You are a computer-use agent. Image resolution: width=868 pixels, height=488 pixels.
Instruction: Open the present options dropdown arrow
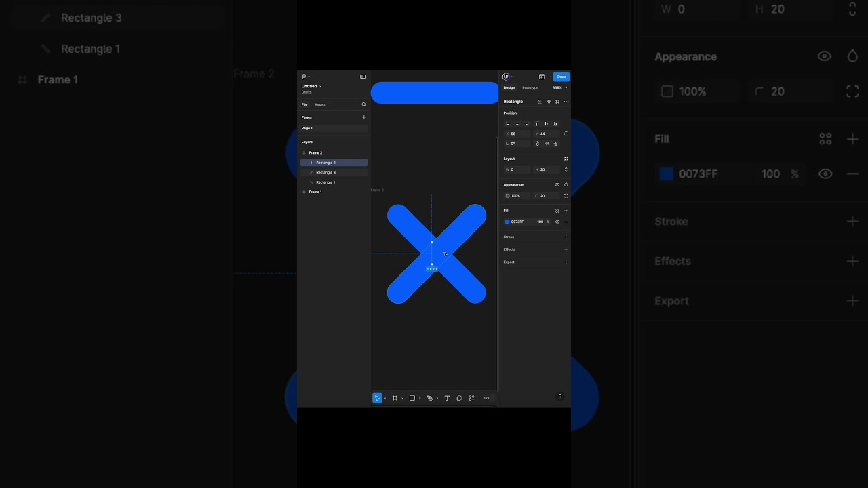(x=549, y=77)
